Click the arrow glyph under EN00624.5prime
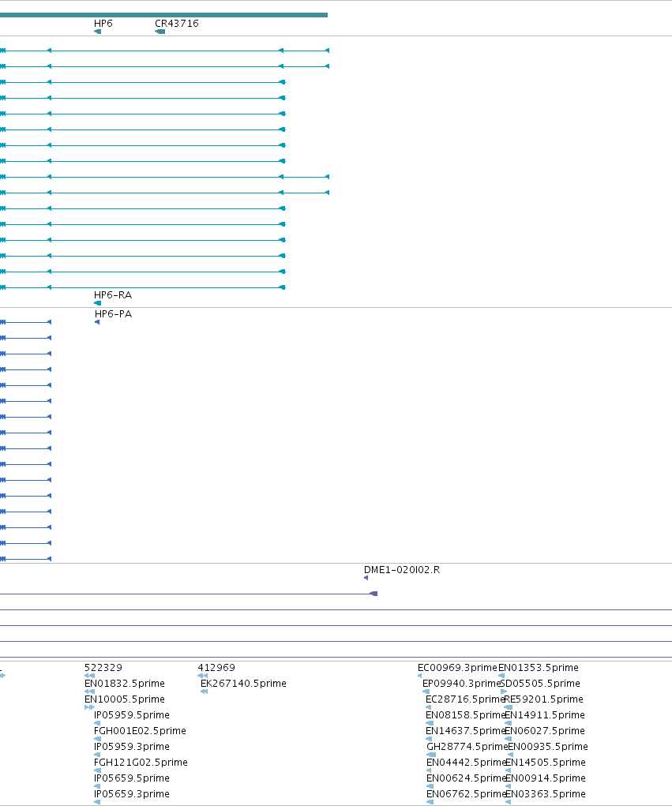The height and width of the screenshot is (806, 672). click(430, 786)
